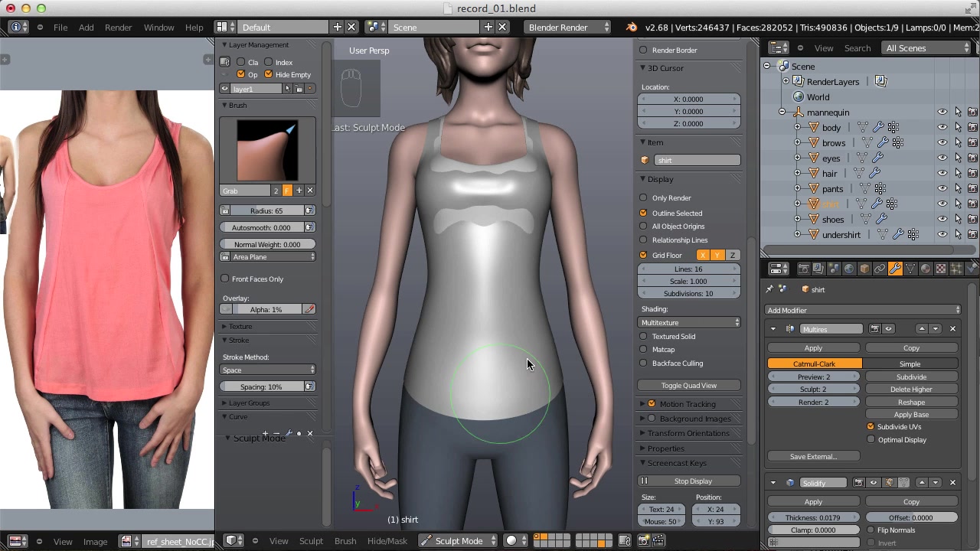980x551 pixels.
Task: Open the Render Layers properties tab
Action: click(818, 269)
